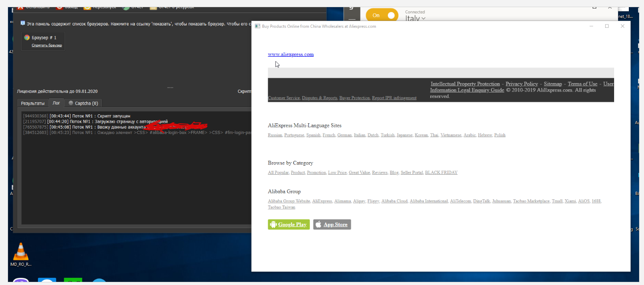Open the Promotion category link
The image size is (644, 285).
(316, 172)
